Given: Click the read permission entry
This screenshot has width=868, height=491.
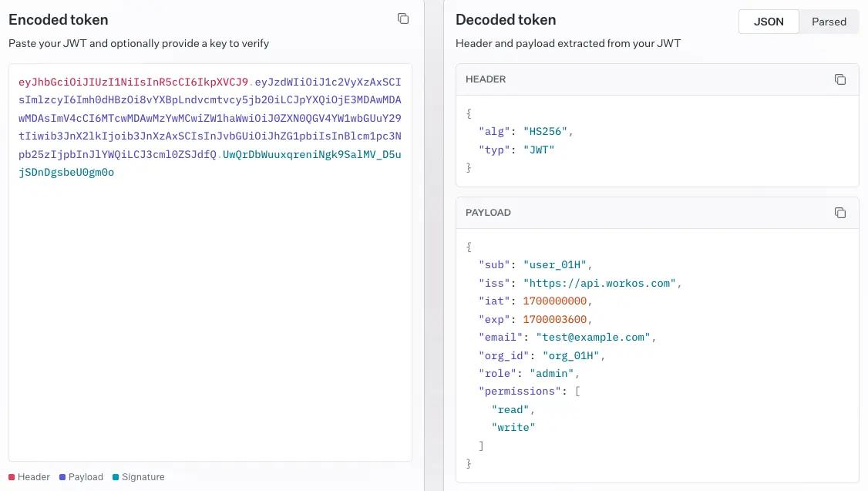Looking at the screenshot, I should click(510, 409).
